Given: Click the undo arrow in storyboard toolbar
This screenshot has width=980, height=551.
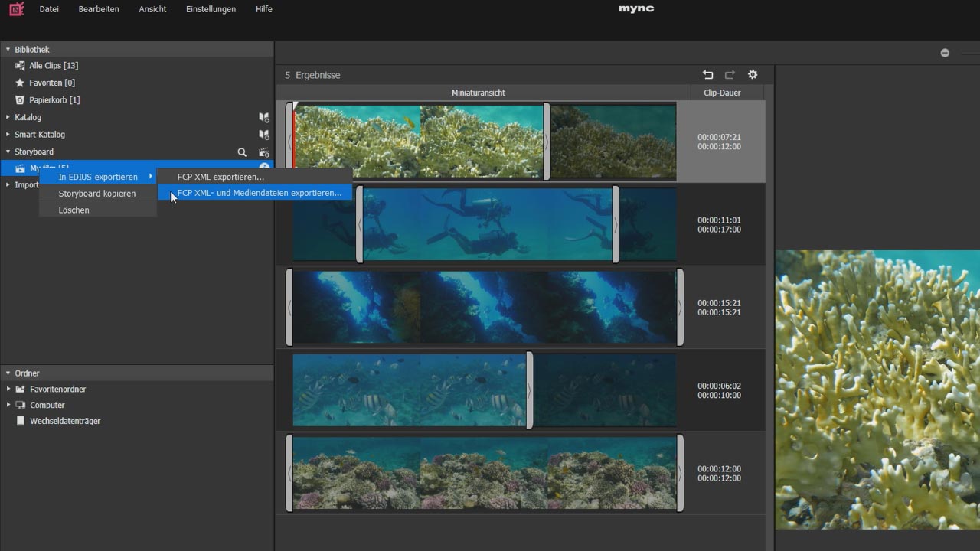Looking at the screenshot, I should pyautogui.click(x=707, y=75).
